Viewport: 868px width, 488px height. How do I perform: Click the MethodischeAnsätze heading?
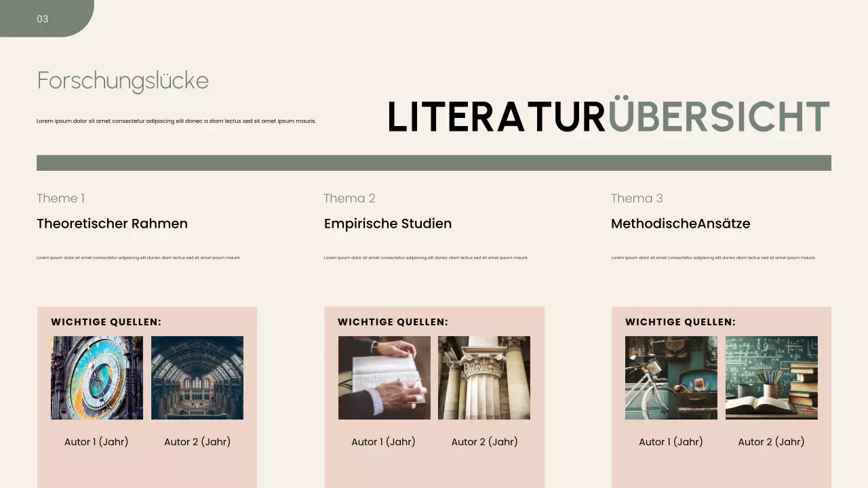pos(680,224)
